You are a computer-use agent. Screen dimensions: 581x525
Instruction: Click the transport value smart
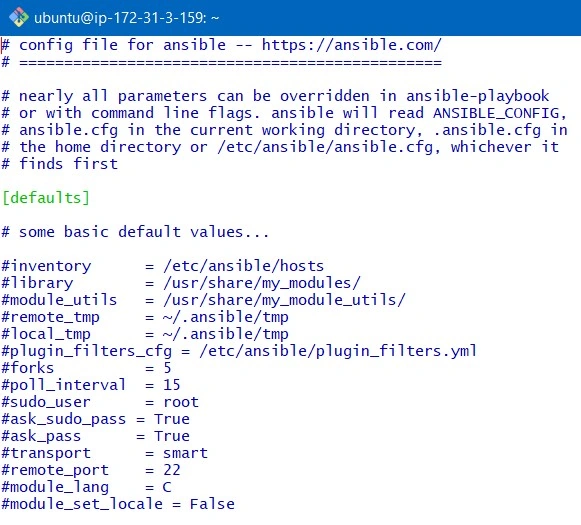point(185,453)
